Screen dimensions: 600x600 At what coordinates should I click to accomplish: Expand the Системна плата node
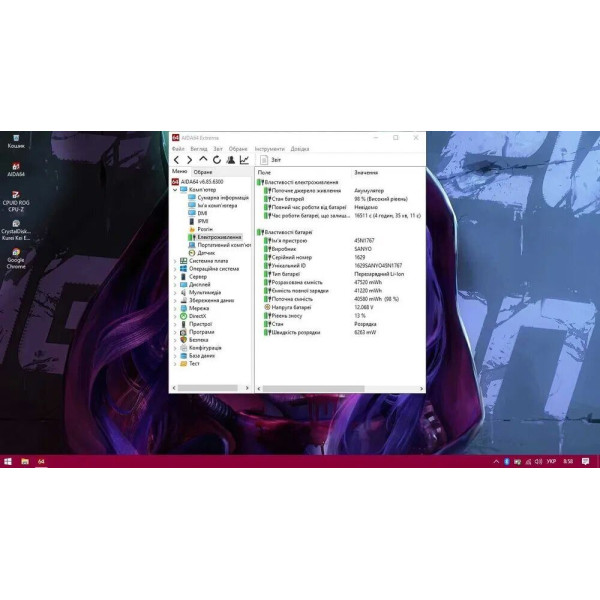(175, 261)
